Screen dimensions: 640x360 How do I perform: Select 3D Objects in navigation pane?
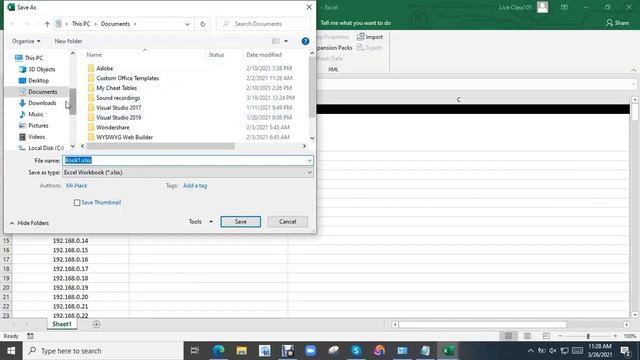(41, 69)
